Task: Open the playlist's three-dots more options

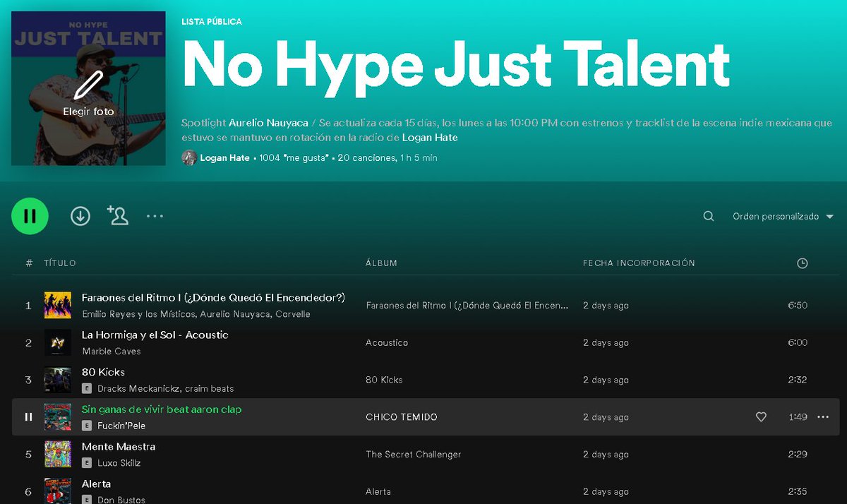Action: pos(155,216)
